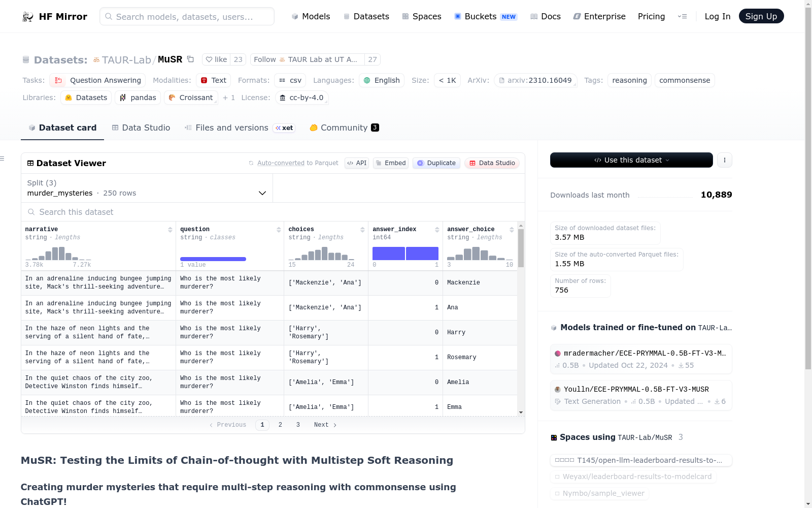This screenshot has width=812, height=508.
Task: Click the Embed button
Action: coord(391,163)
